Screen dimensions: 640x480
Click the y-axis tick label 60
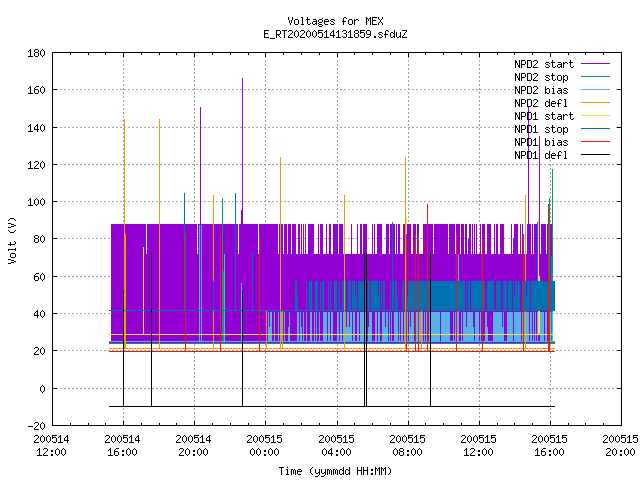tap(39, 277)
